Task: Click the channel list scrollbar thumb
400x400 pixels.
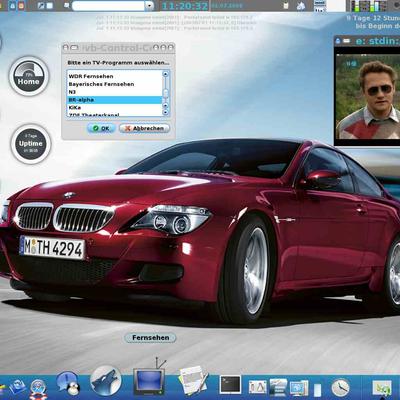Action: [166, 93]
